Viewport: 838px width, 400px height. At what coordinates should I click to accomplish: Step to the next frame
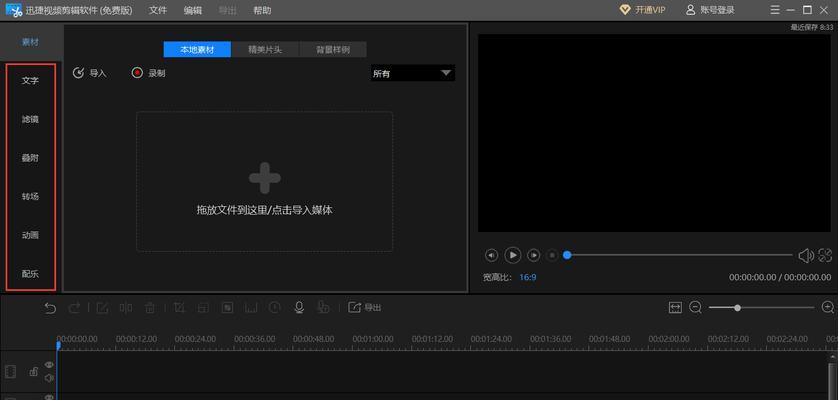point(533,256)
